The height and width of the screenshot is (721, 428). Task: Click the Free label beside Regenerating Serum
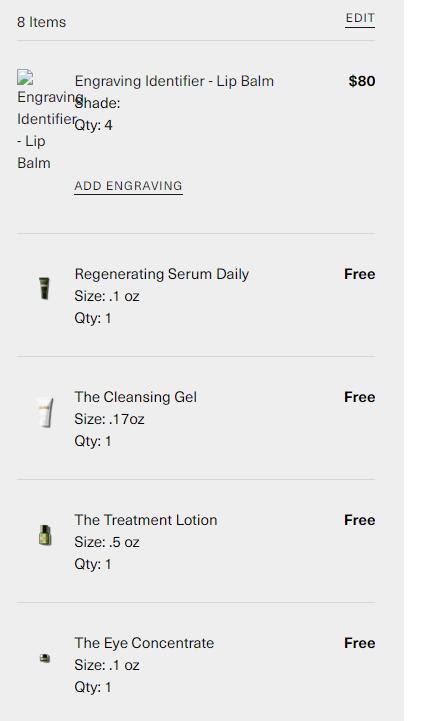coord(360,274)
